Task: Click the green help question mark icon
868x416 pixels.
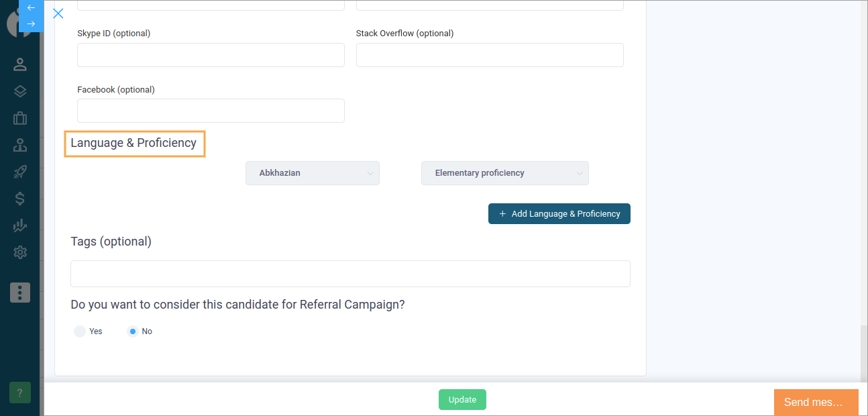Action: 20,393
